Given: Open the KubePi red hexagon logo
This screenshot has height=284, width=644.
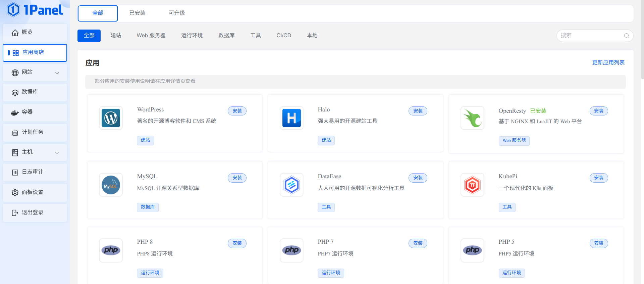Looking at the screenshot, I should click(x=473, y=185).
